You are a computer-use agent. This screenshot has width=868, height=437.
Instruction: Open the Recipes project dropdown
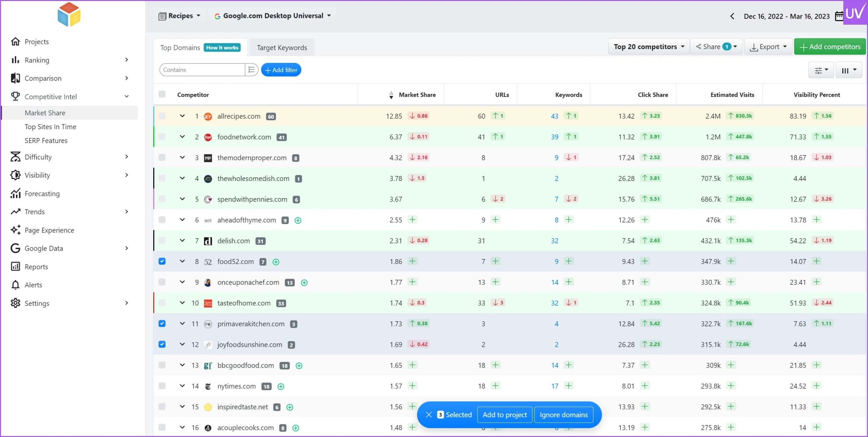pyautogui.click(x=180, y=16)
